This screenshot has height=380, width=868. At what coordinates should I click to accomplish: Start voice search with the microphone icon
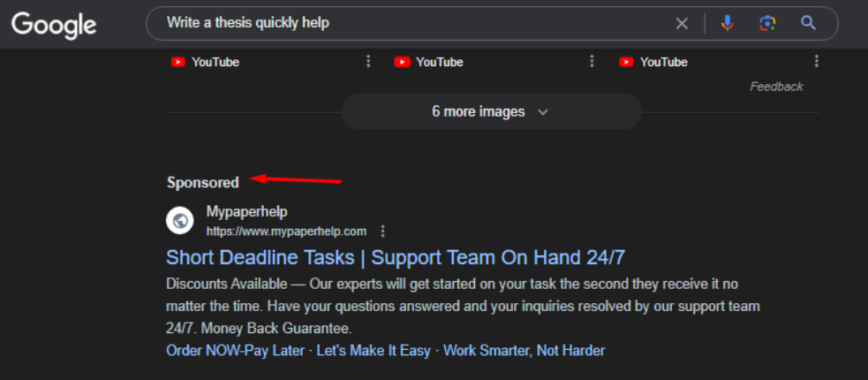point(727,24)
